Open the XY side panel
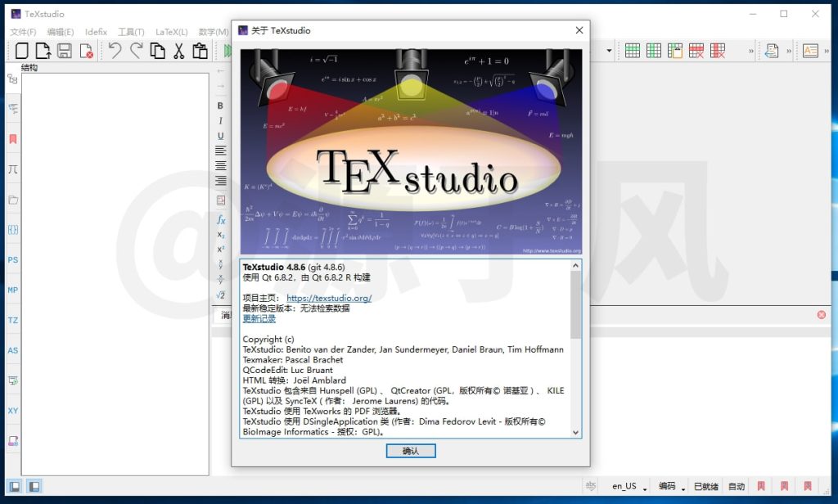 tap(13, 411)
